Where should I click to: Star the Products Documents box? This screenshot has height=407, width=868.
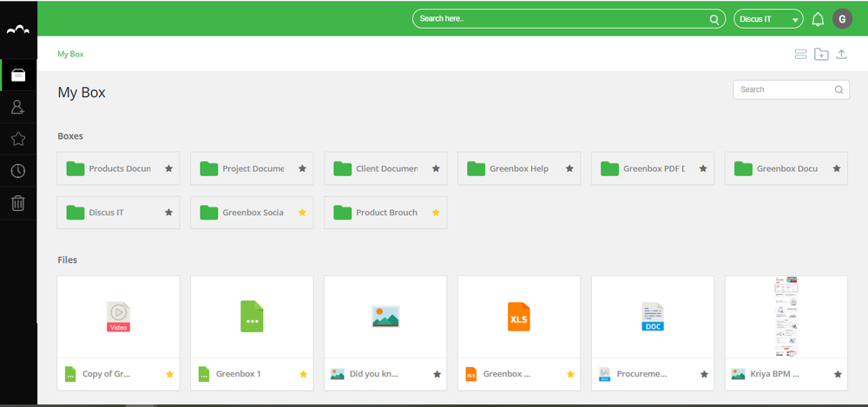(x=169, y=168)
